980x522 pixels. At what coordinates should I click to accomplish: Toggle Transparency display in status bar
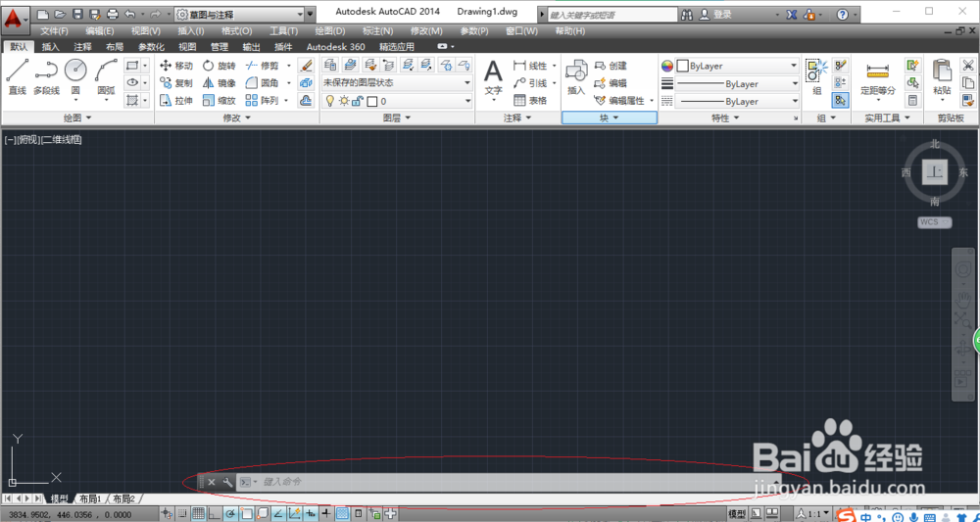click(x=342, y=514)
